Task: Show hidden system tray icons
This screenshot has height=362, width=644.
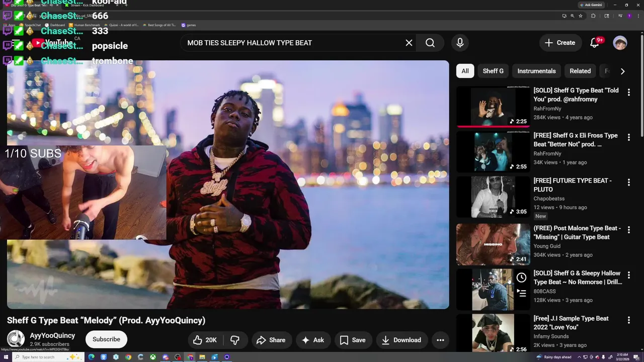Action: pyautogui.click(x=579, y=357)
